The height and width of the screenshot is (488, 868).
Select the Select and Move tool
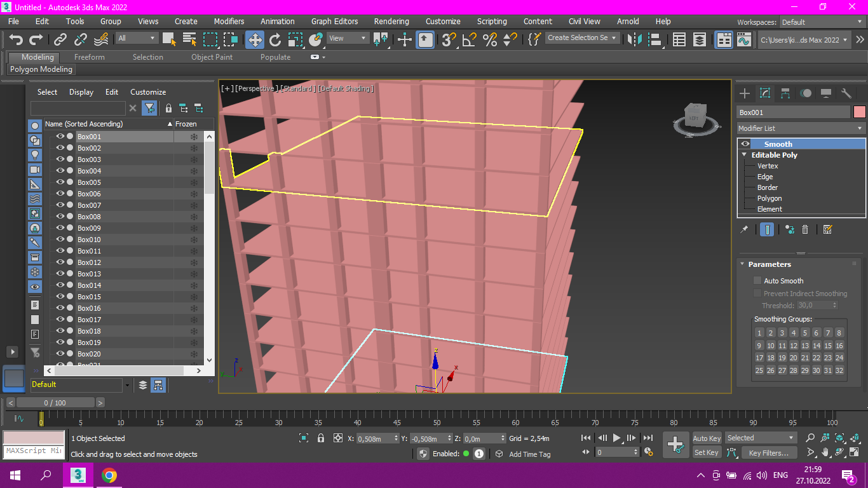tap(255, 39)
